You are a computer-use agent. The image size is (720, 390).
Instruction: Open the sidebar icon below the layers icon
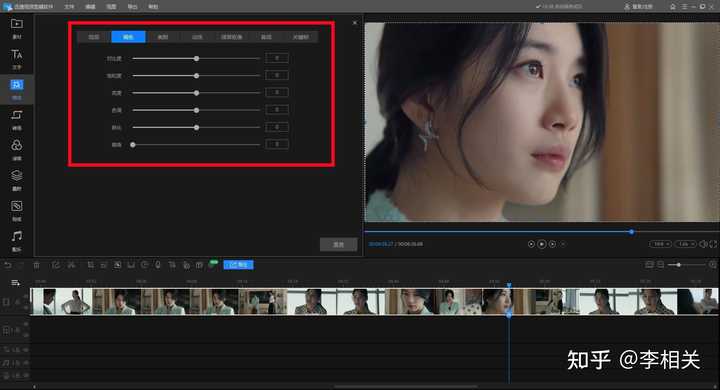coord(17,206)
